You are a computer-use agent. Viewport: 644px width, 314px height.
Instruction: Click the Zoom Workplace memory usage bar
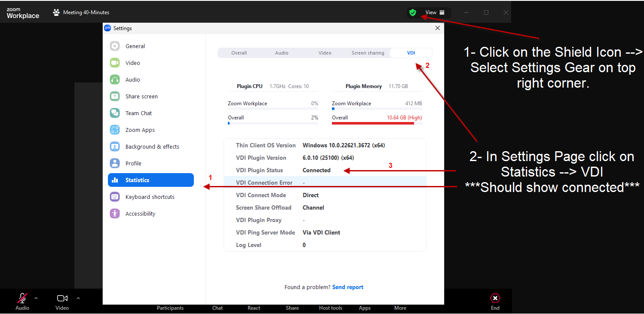377,109
